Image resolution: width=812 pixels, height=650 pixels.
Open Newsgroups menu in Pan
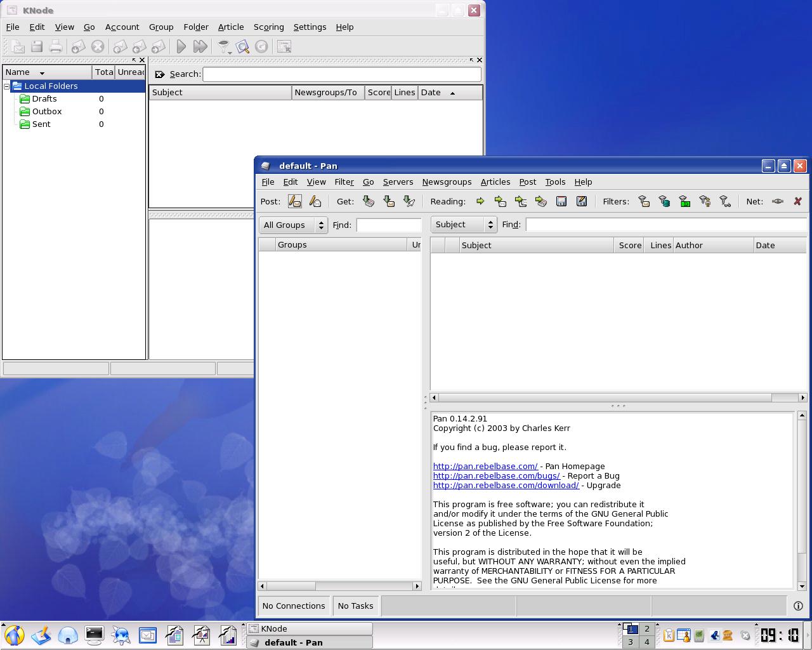click(x=447, y=182)
